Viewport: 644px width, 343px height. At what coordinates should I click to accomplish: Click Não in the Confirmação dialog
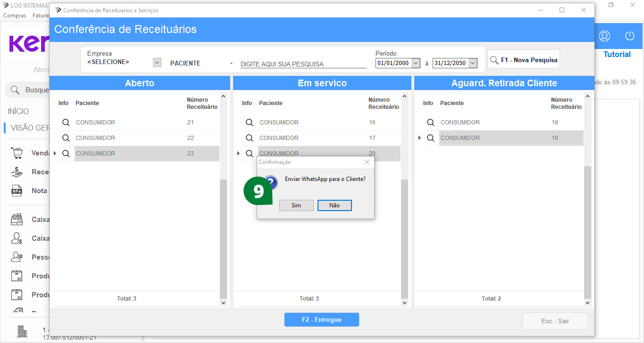click(335, 205)
